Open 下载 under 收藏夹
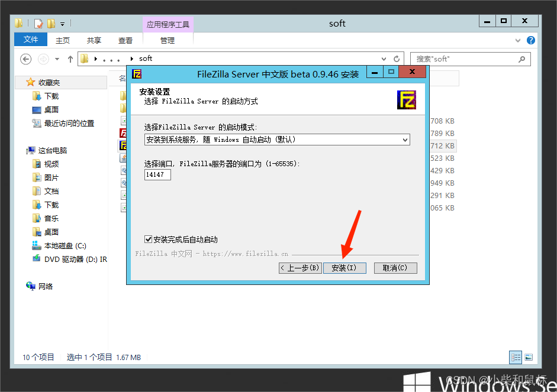The image size is (557, 392). pos(51,96)
